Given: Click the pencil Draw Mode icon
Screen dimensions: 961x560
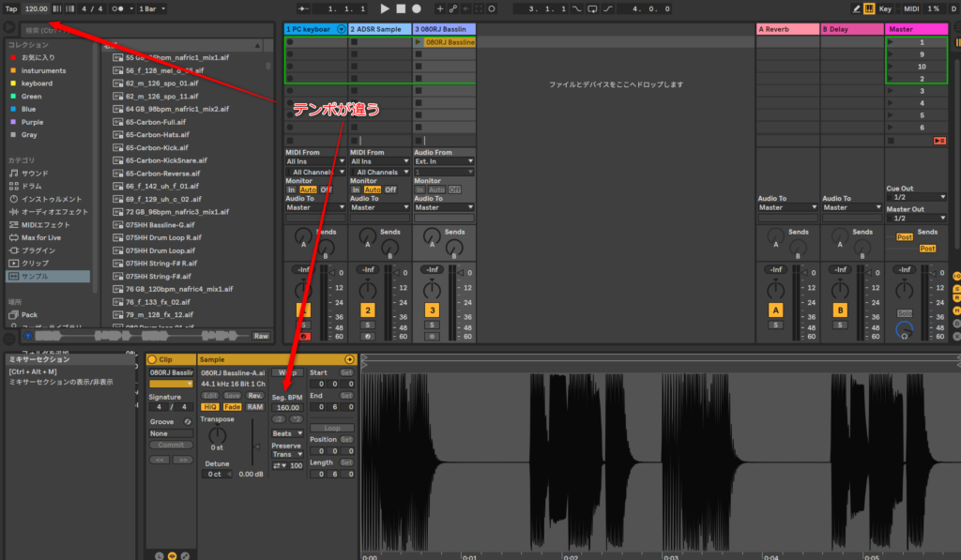Looking at the screenshot, I should 856,8.
